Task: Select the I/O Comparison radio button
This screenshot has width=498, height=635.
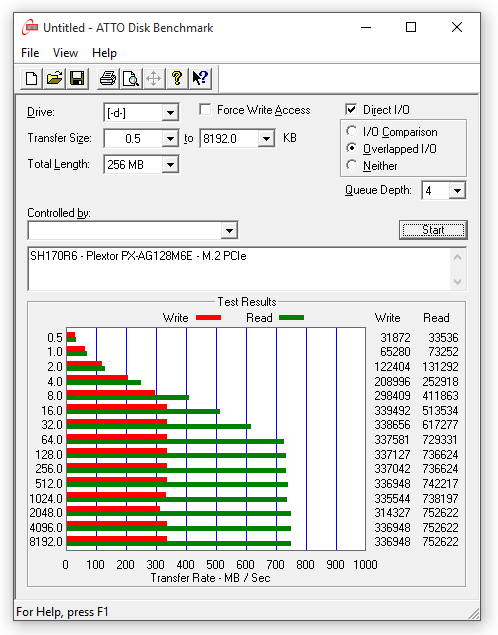Action: pyautogui.click(x=351, y=132)
